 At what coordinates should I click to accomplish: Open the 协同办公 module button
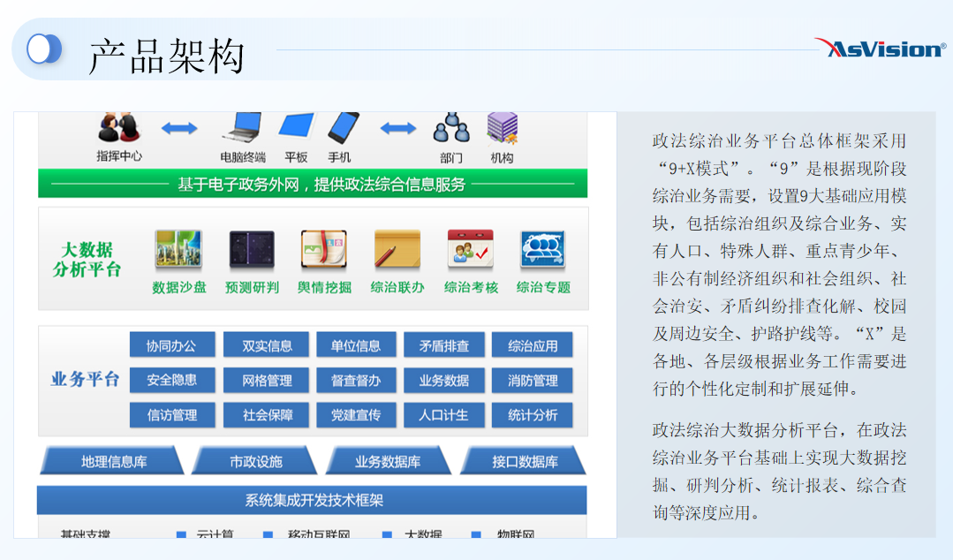click(171, 345)
